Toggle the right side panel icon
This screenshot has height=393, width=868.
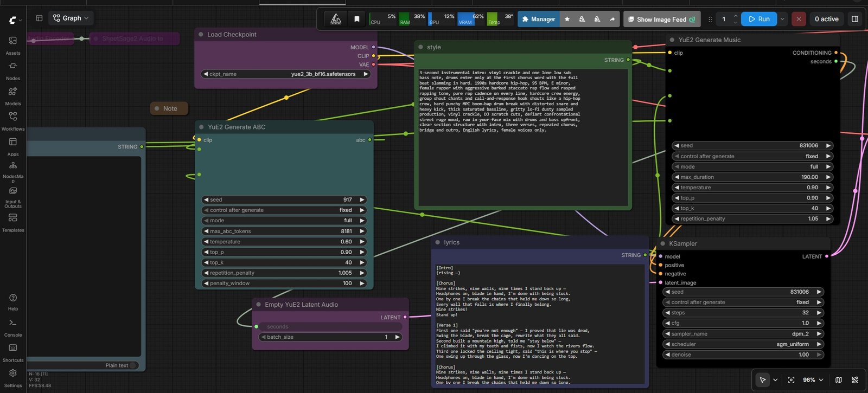[x=854, y=19]
